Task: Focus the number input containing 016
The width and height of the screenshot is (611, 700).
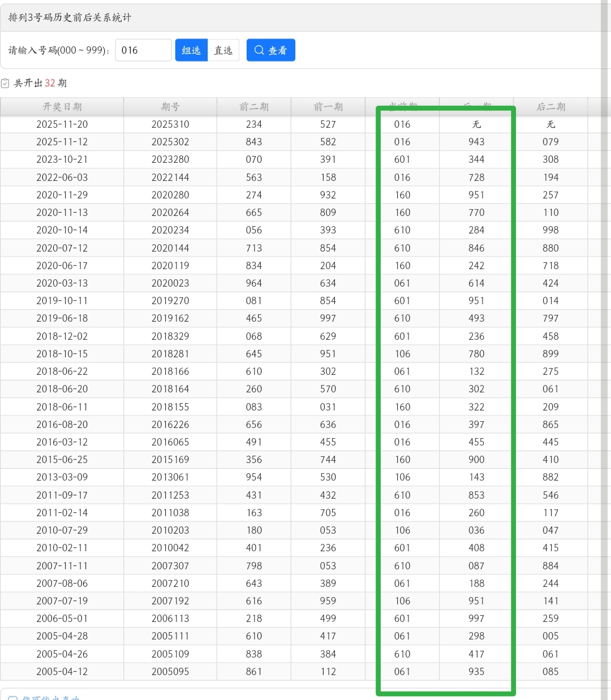Action: 143,50
